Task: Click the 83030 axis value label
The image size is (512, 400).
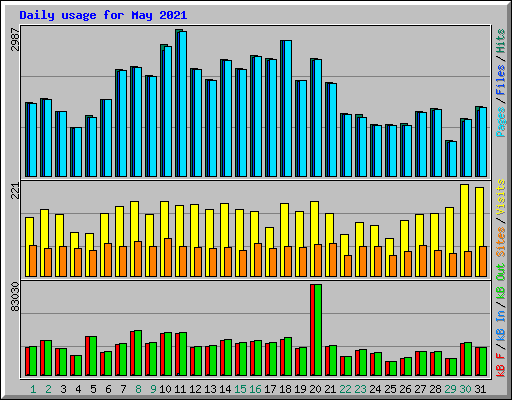Action: [x=15, y=297]
